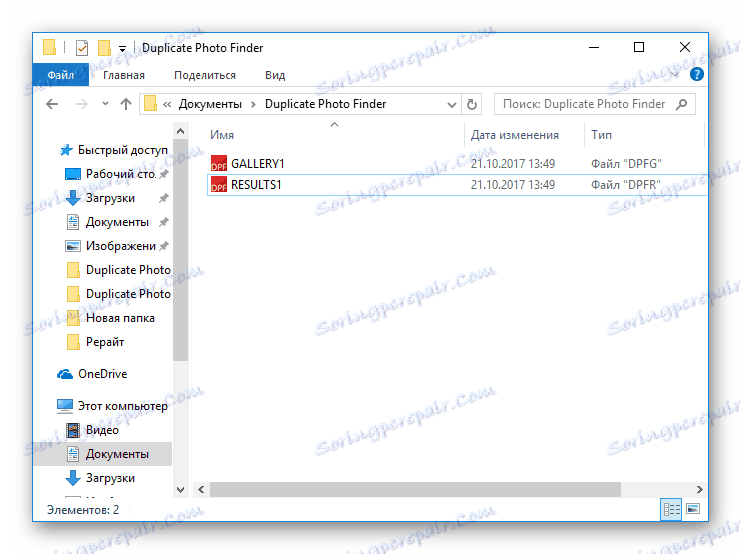The height and width of the screenshot is (554, 741).
Task: Select Этот компьютер in navigation pane
Action: (x=123, y=406)
